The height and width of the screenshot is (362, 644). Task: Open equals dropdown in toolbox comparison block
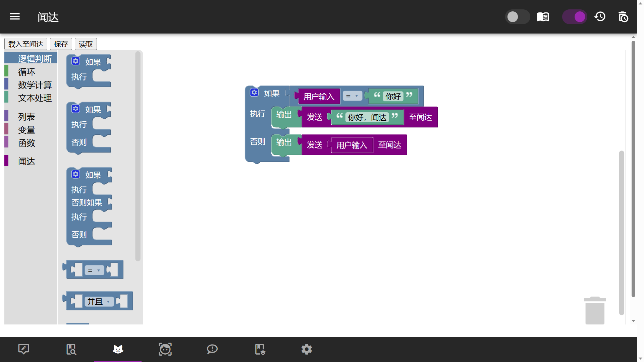pos(94,270)
